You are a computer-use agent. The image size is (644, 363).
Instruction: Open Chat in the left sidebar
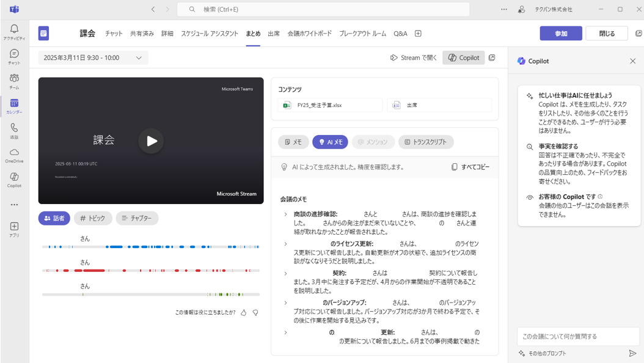pos(15,57)
